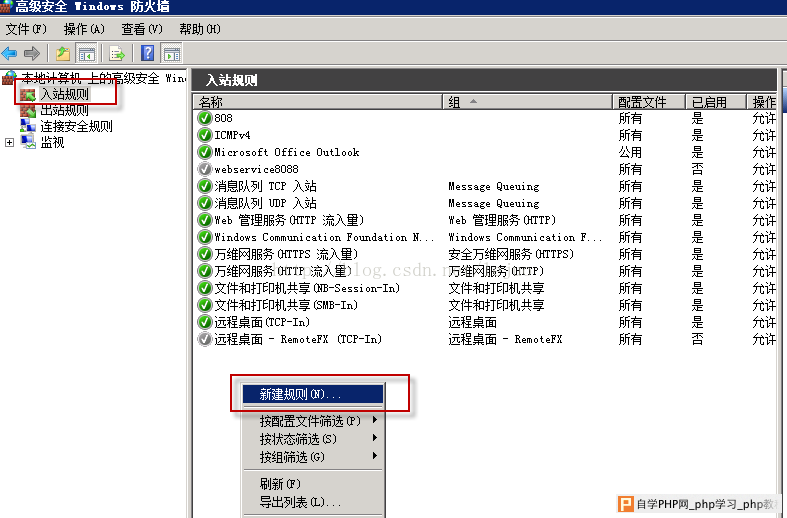The width and height of the screenshot is (787, 518).
Task: Click green check icon of ICMPv4 rule
Action: click(x=205, y=135)
